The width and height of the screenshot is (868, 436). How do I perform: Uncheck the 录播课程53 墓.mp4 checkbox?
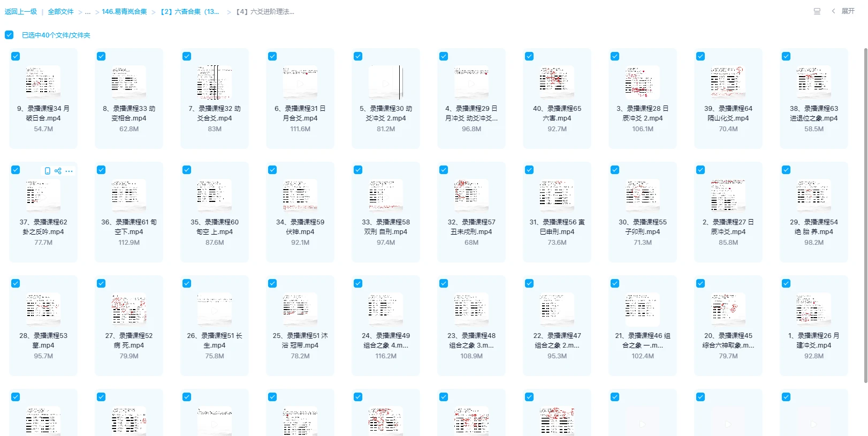point(16,283)
